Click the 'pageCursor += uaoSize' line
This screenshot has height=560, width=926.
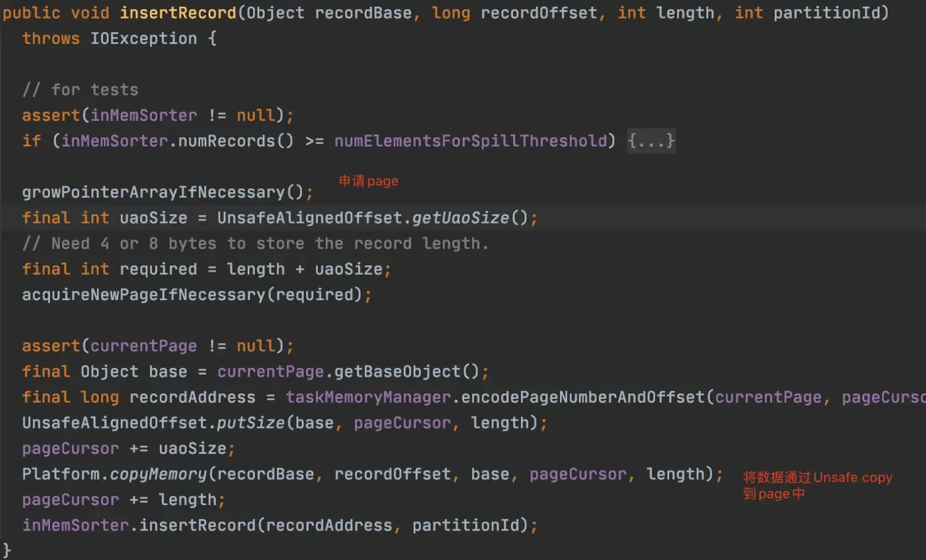[128, 449]
